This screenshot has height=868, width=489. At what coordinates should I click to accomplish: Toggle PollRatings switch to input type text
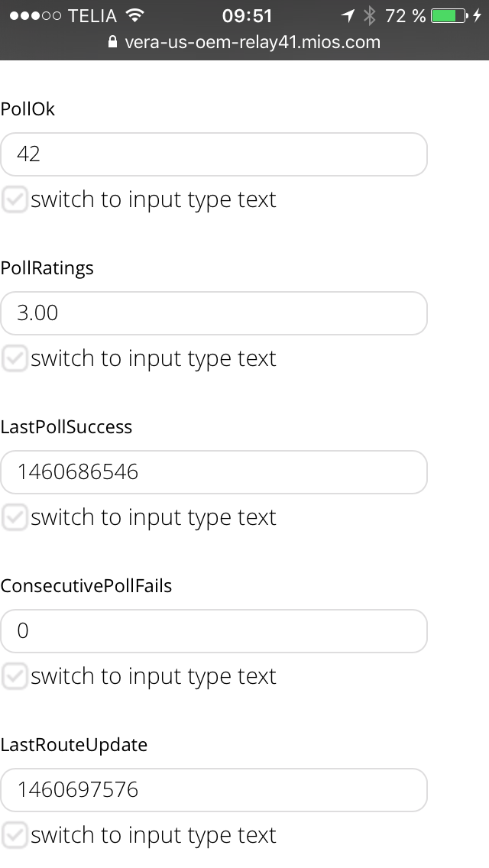(15, 359)
